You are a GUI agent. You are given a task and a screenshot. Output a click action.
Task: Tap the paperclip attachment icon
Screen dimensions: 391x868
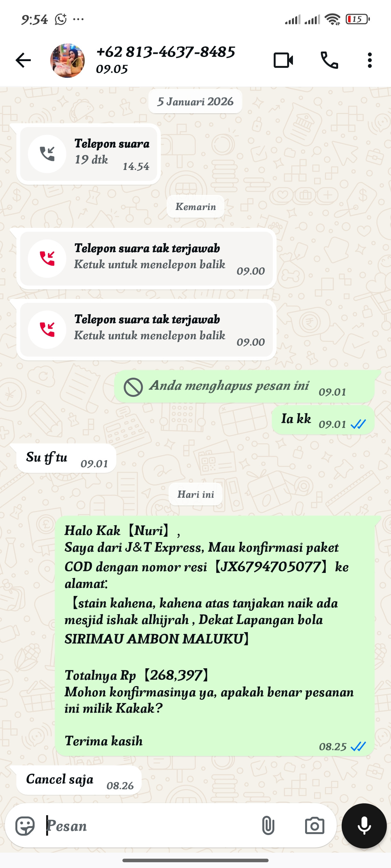[268, 825]
